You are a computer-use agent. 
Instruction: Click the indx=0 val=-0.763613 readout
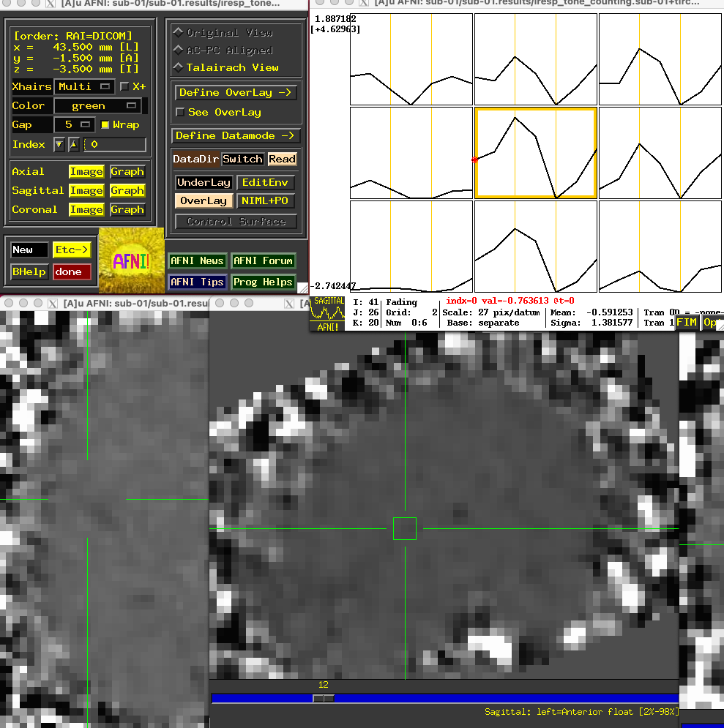(x=510, y=301)
